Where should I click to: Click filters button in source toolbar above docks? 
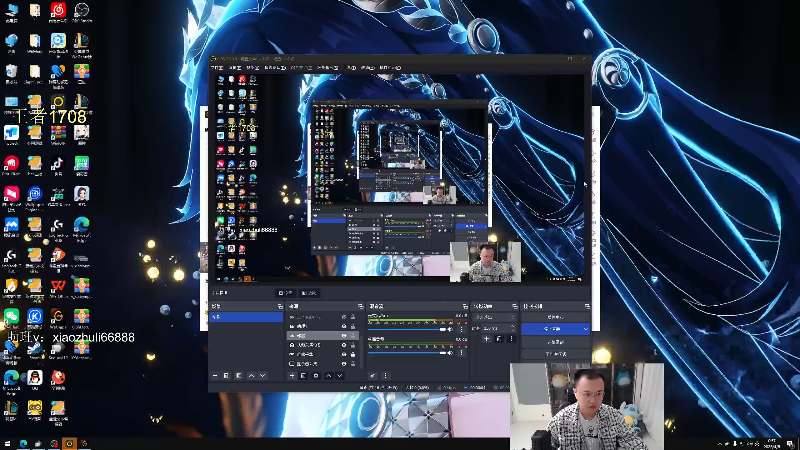[x=309, y=293]
